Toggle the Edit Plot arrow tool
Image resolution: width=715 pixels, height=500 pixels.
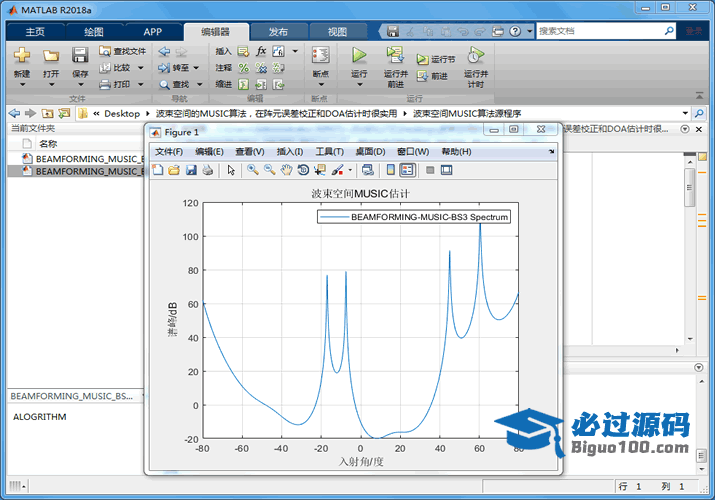231,170
